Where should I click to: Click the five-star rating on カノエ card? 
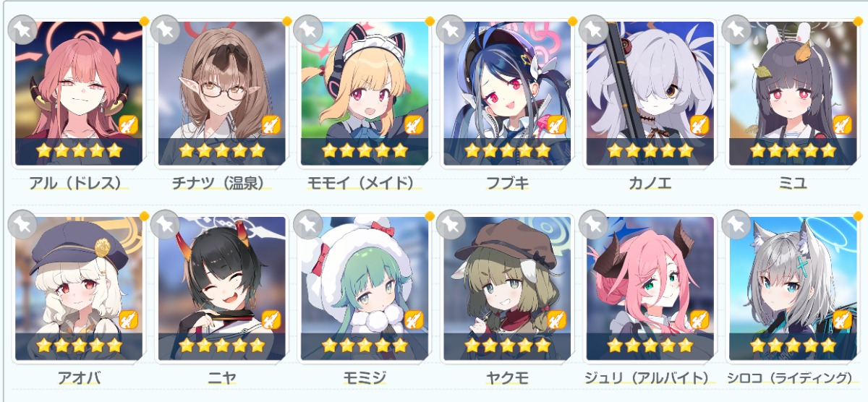click(x=650, y=150)
